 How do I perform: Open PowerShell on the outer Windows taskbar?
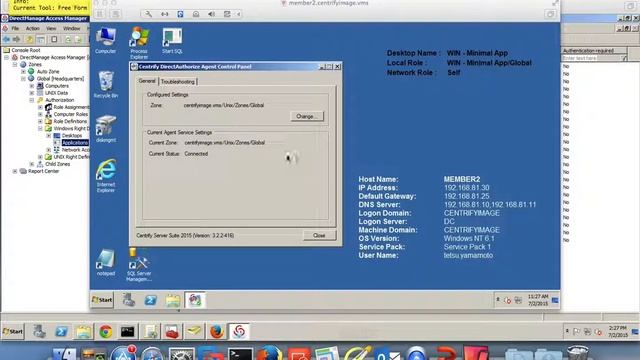62,332
